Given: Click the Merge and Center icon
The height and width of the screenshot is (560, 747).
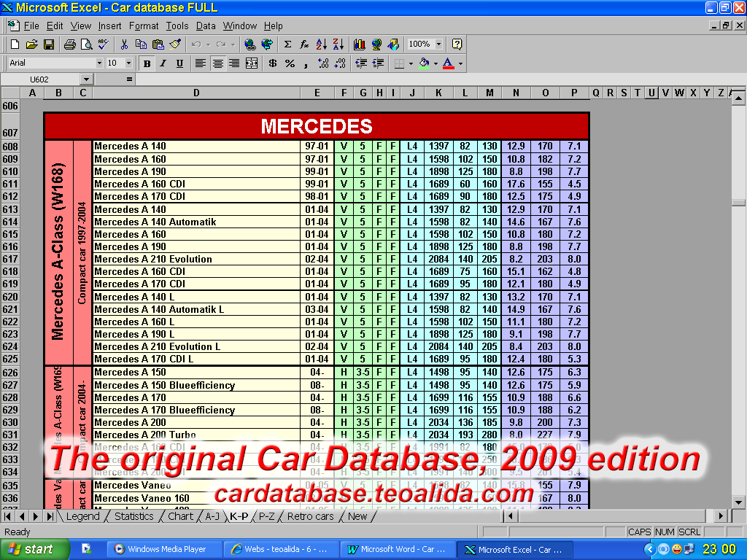Looking at the screenshot, I should pyautogui.click(x=252, y=63).
